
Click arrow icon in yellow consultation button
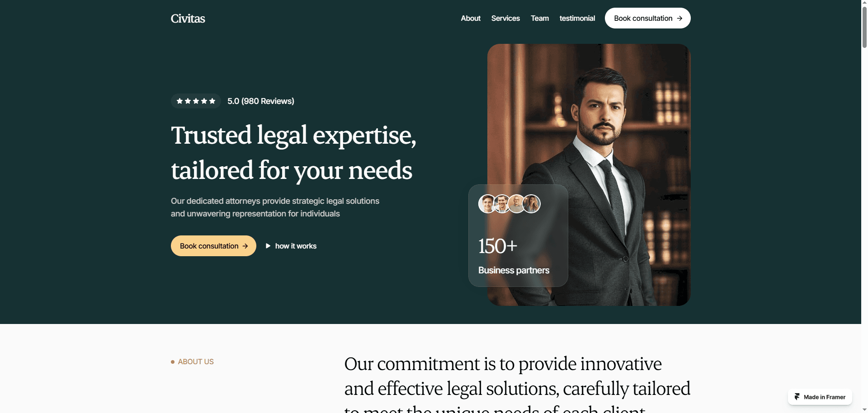[x=245, y=246]
